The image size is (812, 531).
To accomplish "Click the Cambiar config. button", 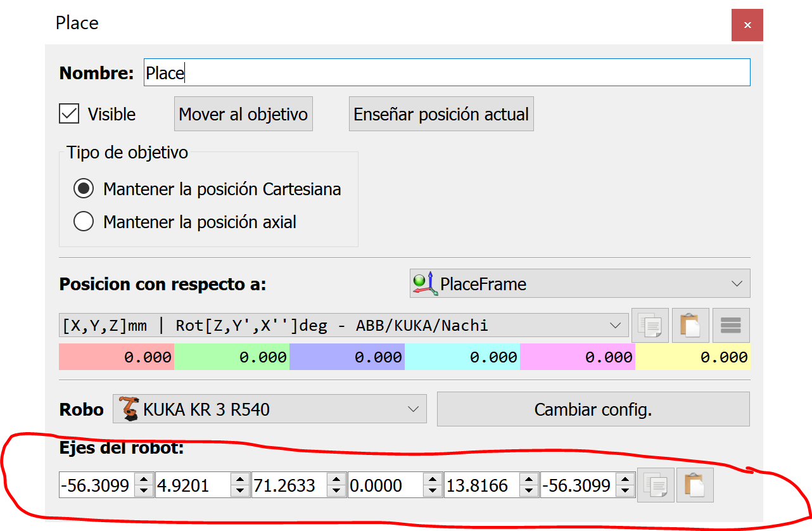I will pyautogui.click(x=593, y=409).
